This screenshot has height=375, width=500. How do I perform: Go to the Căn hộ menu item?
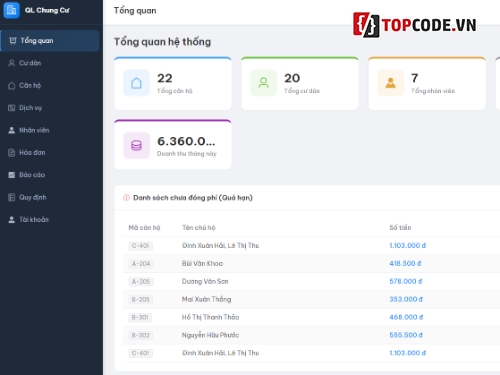pos(50,85)
